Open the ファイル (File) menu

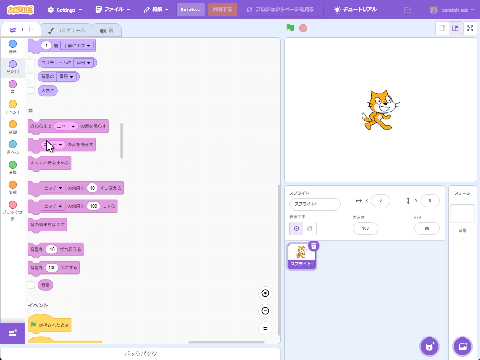(x=113, y=10)
